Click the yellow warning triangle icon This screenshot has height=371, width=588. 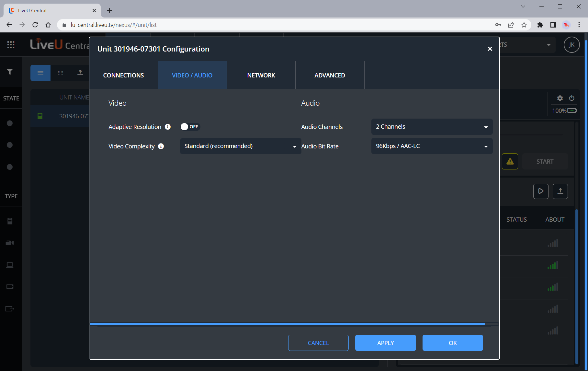510,161
